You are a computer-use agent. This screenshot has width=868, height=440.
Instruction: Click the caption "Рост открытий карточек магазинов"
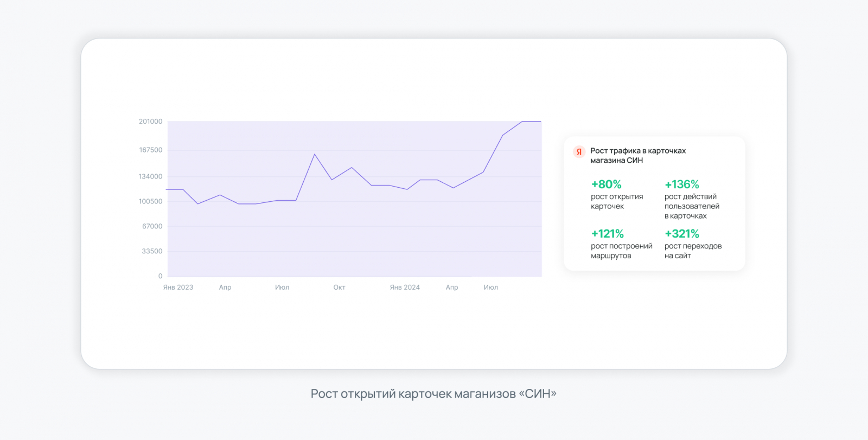433,394
